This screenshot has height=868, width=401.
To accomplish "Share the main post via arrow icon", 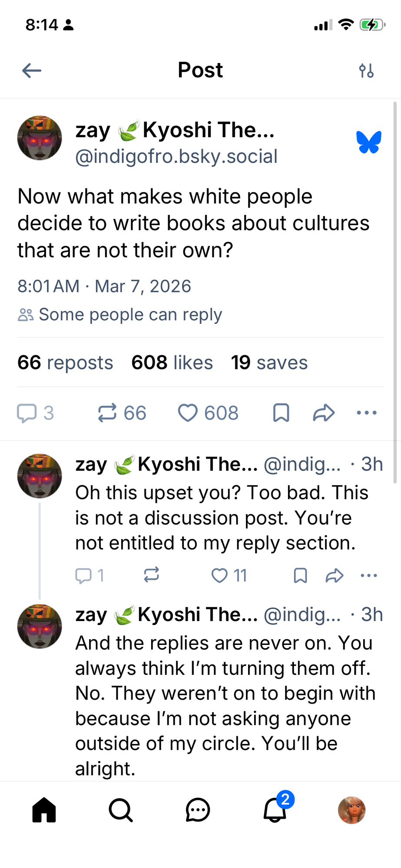I will pos(324,413).
